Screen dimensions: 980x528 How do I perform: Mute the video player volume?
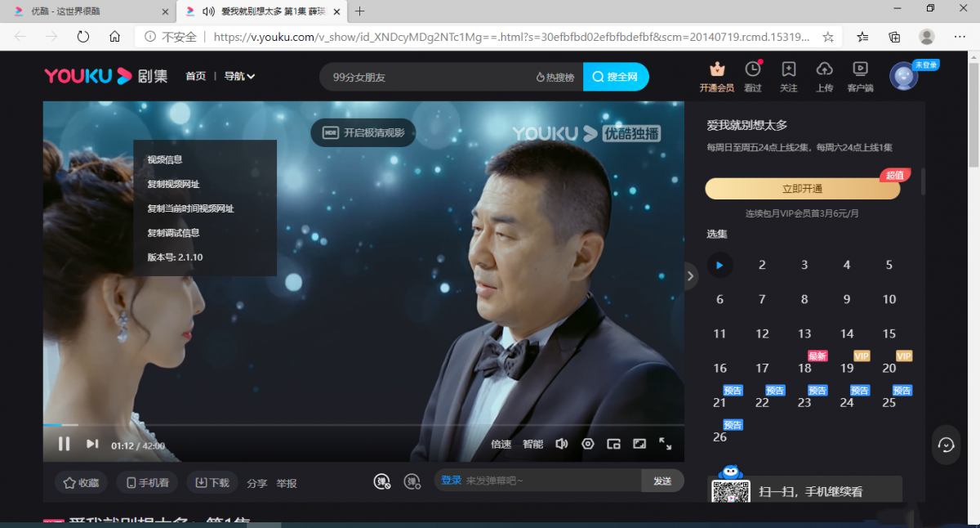pyautogui.click(x=561, y=444)
